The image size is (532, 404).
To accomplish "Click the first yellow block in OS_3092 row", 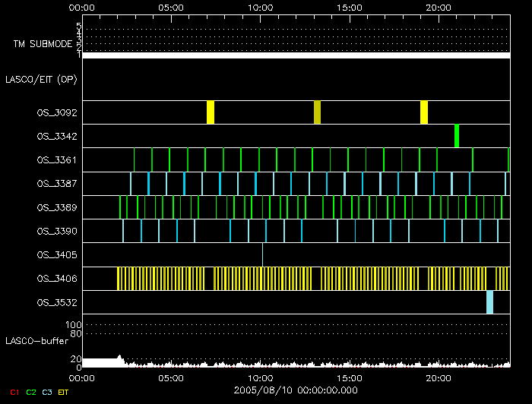I will pos(211,112).
